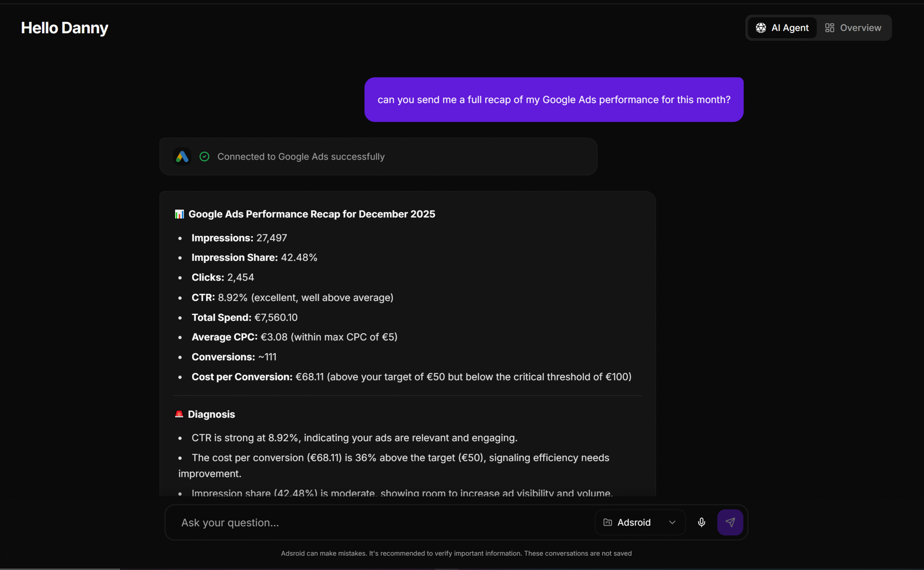Click the 'Google Ads Performance Recap' heading
Image resolution: width=924 pixels, height=570 pixels.
pyautogui.click(x=311, y=214)
